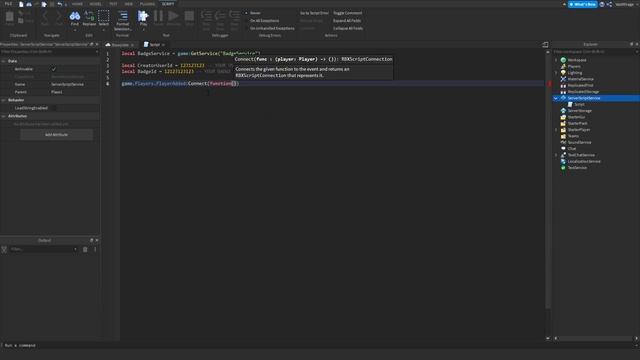Switch to the PLUGINS ribbon tab
The image size is (640, 360).
(x=147, y=4)
